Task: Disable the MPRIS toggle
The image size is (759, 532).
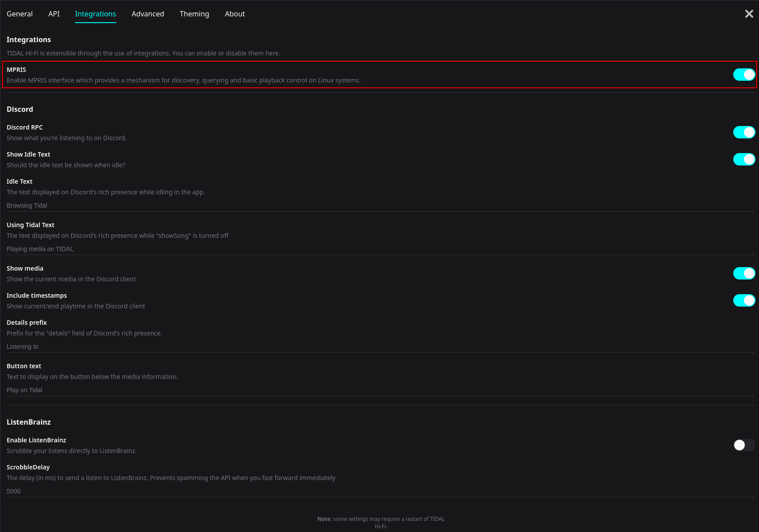Action: coord(744,75)
